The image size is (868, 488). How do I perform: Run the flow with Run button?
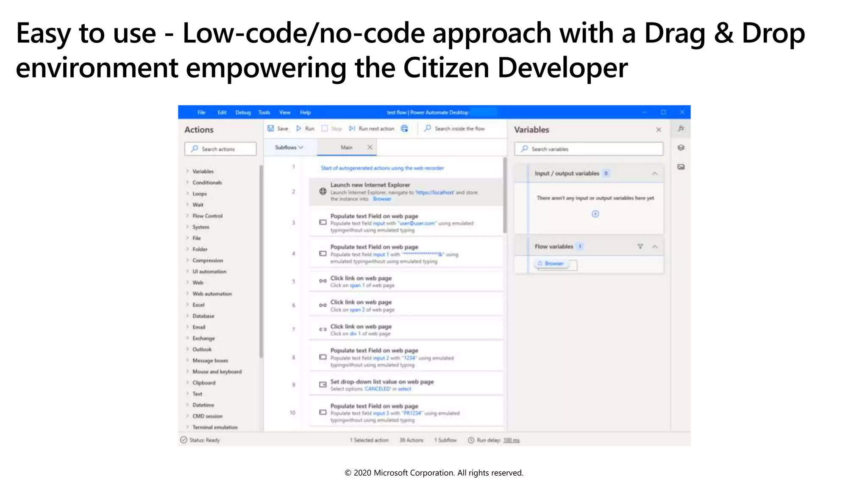point(305,128)
